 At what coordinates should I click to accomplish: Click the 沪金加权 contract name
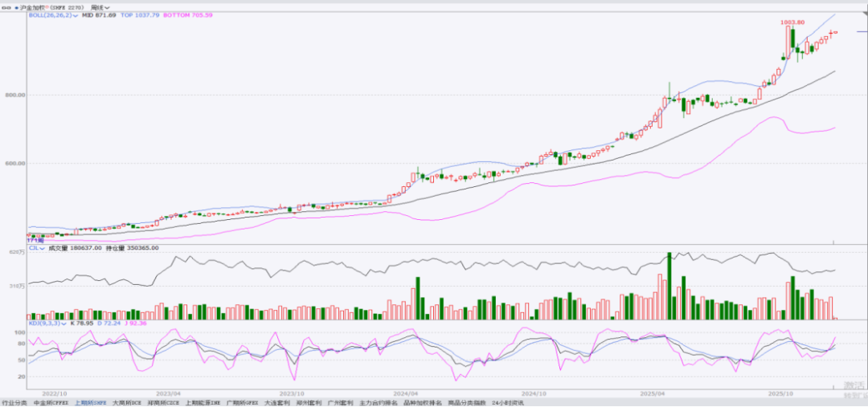click(32, 8)
